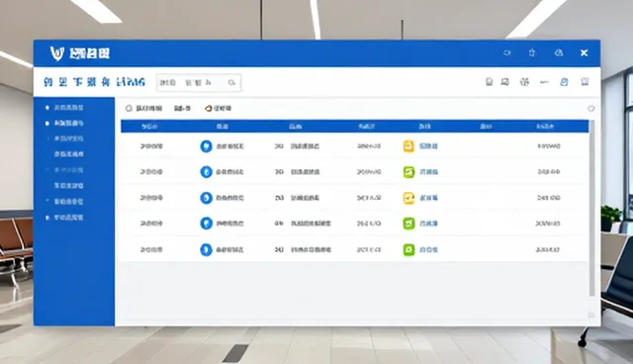Click the first toolbar icon right of search
This screenshot has height=364, width=633.
489,82
